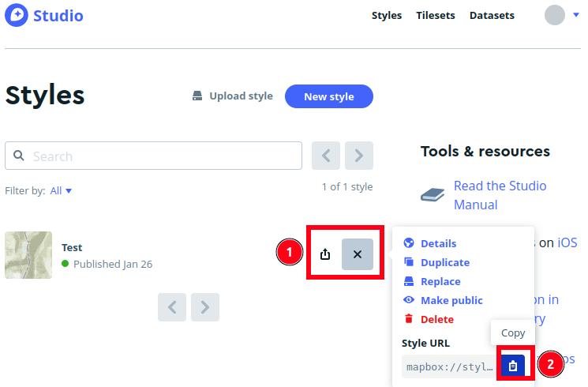Click the Upload style button

point(233,96)
